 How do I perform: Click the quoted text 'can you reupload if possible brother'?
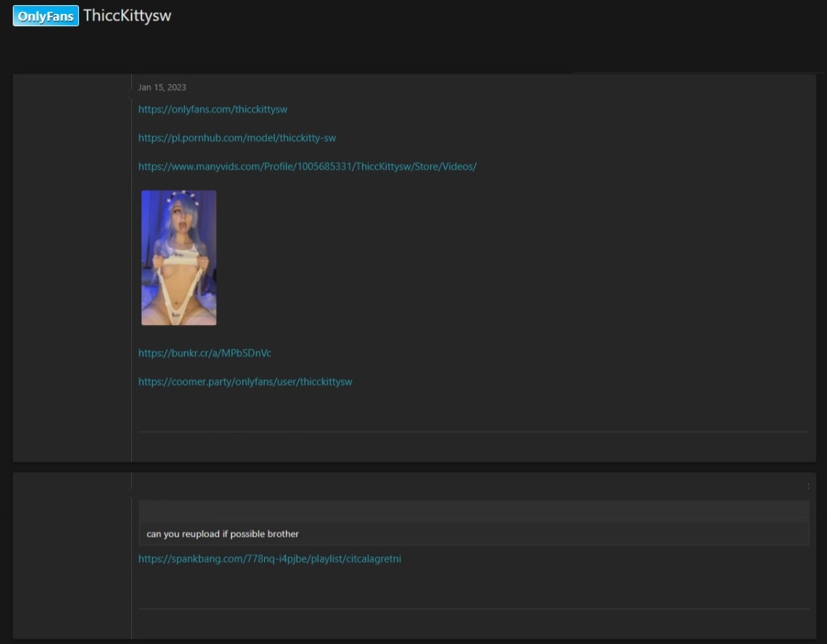(223, 534)
